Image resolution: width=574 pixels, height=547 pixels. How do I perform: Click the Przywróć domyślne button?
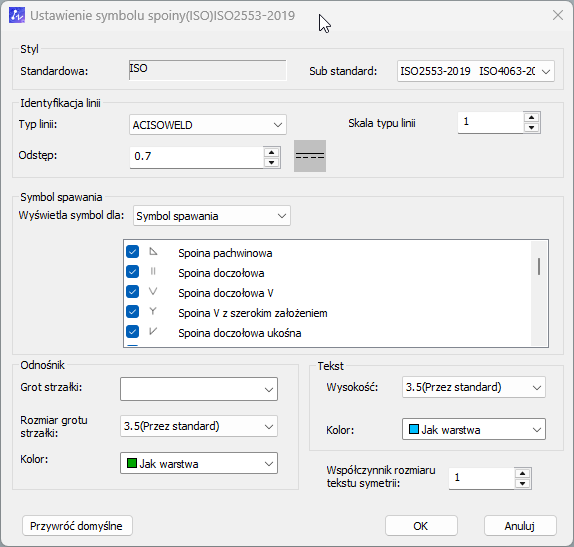click(x=77, y=526)
